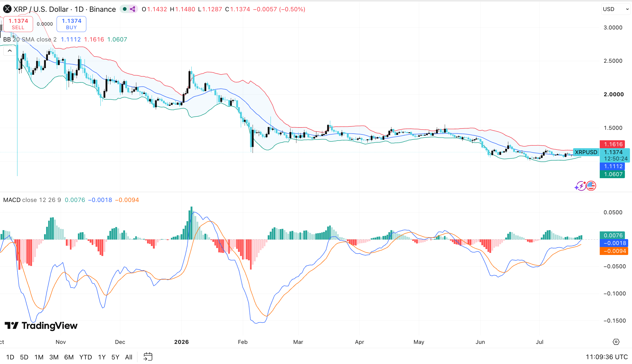This screenshot has width=632, height=364.
Task: Click the green 1.0607 lower band label
Action: coord(612,174)
